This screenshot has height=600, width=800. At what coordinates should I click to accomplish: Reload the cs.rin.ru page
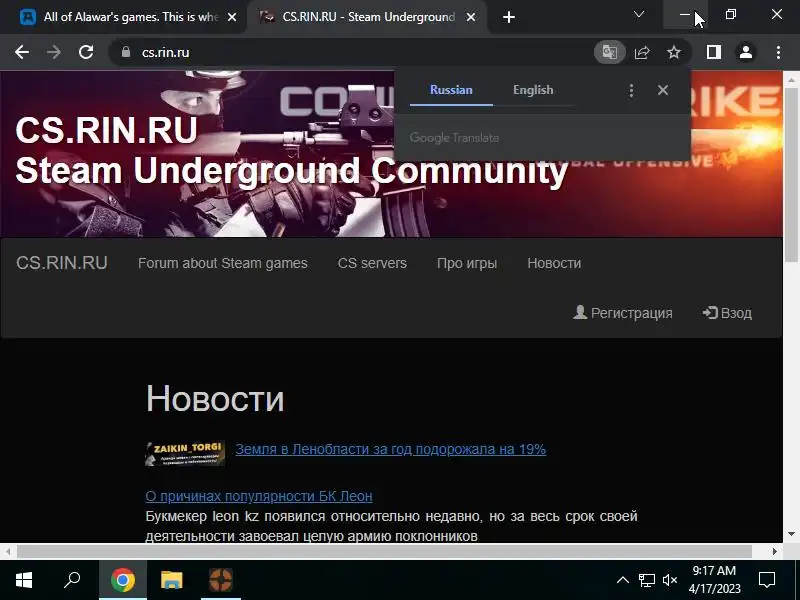click(86, 52)
